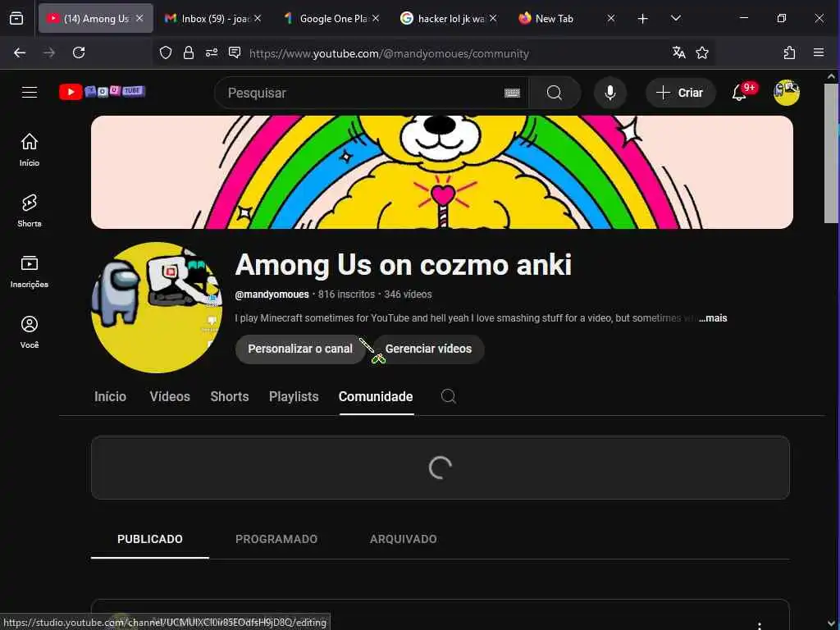Open the account avatar menu
This screenshot has width=840, height=630.
point(787,92)
